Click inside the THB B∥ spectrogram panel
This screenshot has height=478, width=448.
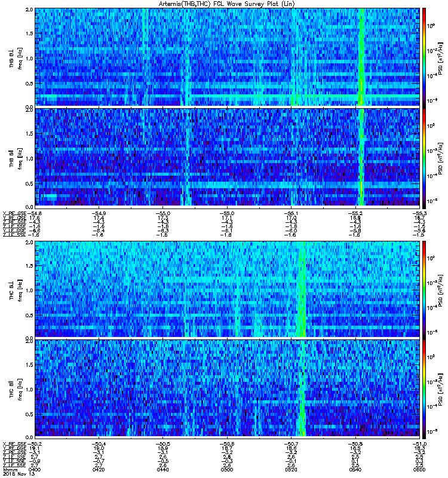[227, 158]
